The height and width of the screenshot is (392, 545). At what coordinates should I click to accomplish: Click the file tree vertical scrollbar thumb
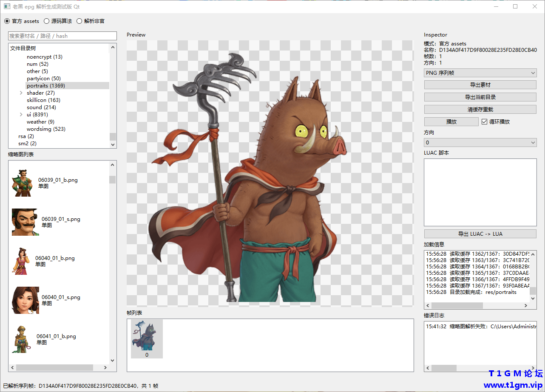coord(113,137)
